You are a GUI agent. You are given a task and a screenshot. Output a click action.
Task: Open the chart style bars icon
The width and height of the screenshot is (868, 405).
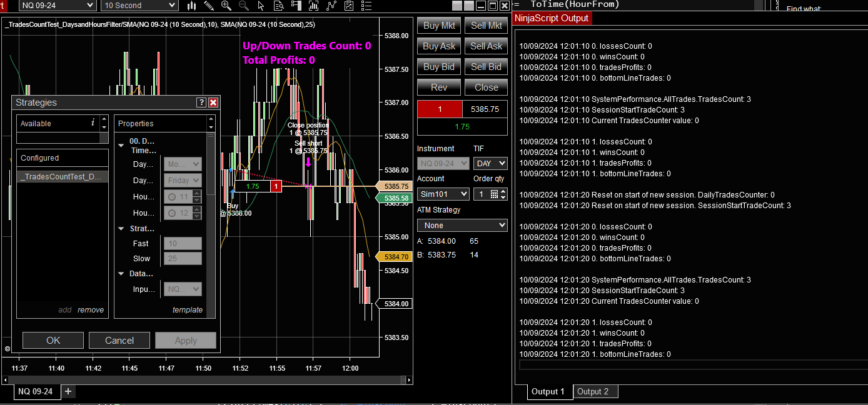(x=192, y=6)
